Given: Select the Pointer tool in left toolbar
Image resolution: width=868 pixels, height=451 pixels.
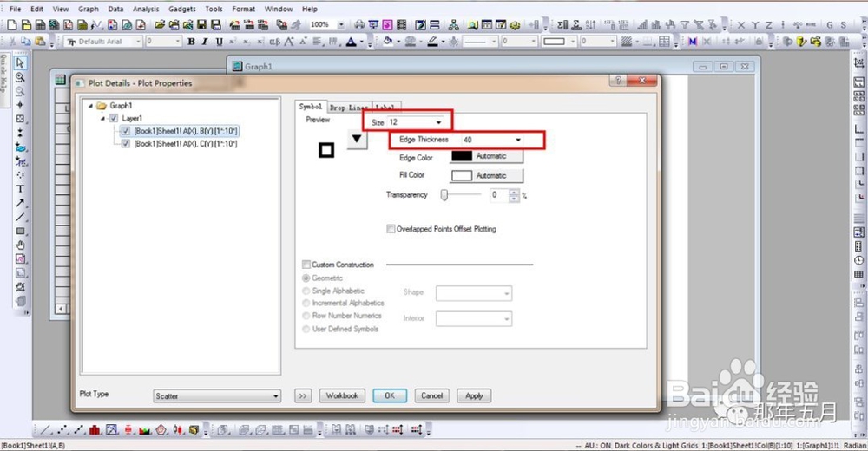Looking at the screenshot, I should (20, 63).
